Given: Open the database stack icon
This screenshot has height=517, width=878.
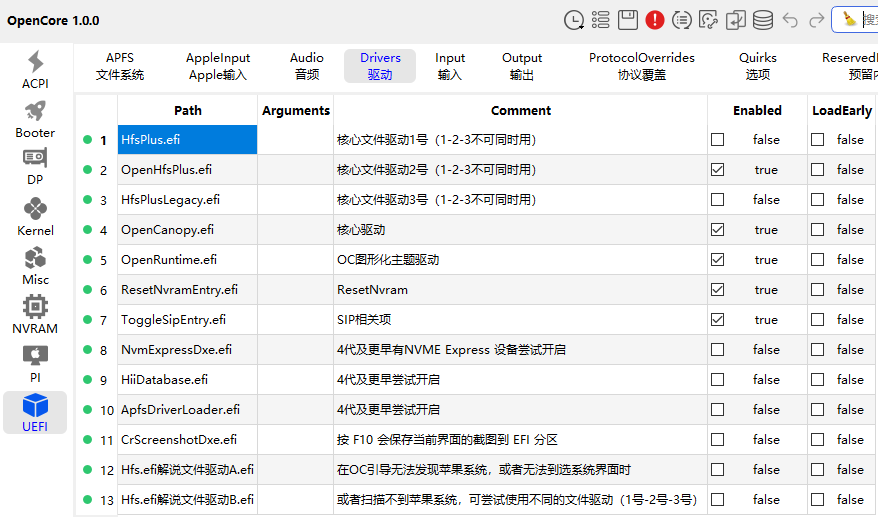Looking at the screenshot, I should [x=763, y=20].
